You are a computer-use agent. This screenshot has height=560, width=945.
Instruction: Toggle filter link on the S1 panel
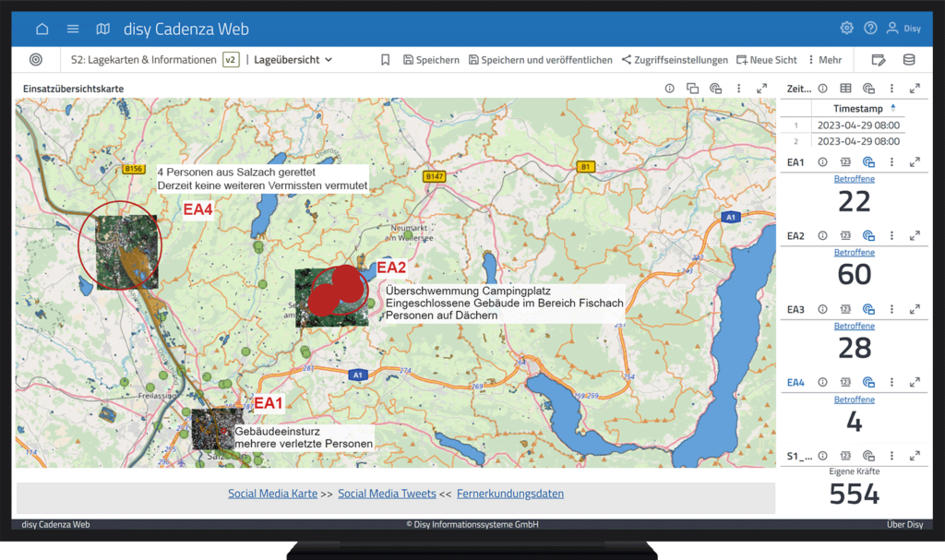pos(868,455)
